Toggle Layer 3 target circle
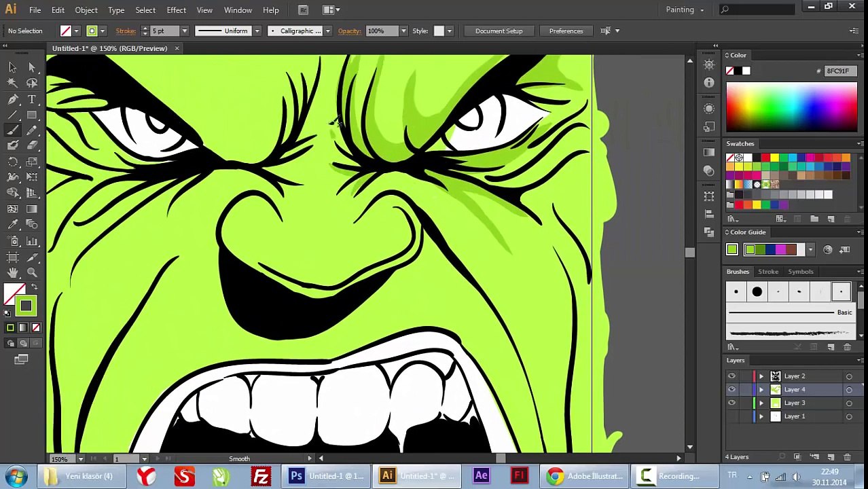 tap(849, 403)
